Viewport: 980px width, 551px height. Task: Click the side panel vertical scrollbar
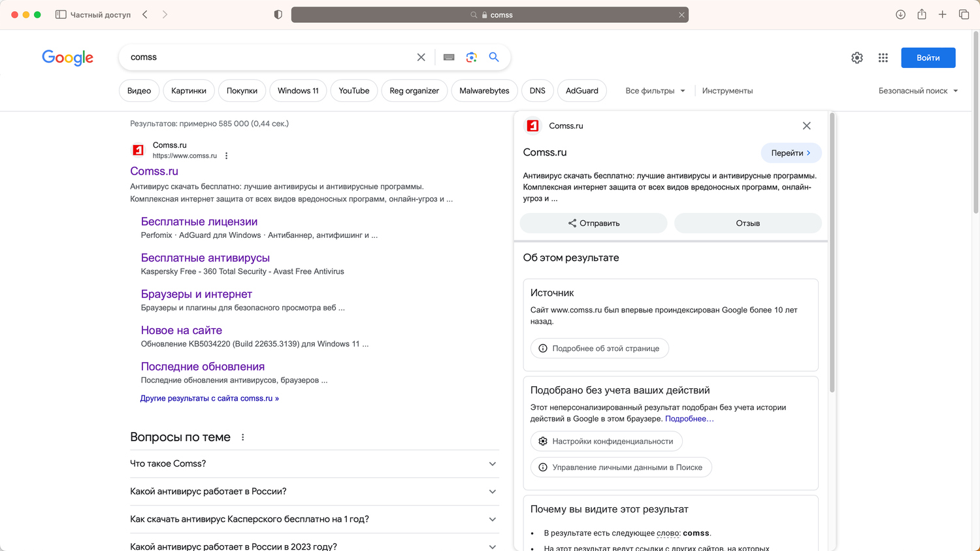(x=832, y=255)
